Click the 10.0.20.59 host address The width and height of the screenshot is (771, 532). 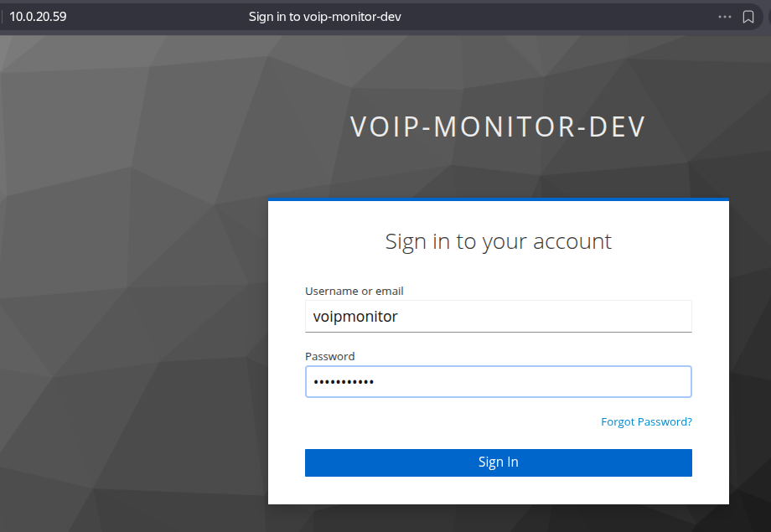38,17
